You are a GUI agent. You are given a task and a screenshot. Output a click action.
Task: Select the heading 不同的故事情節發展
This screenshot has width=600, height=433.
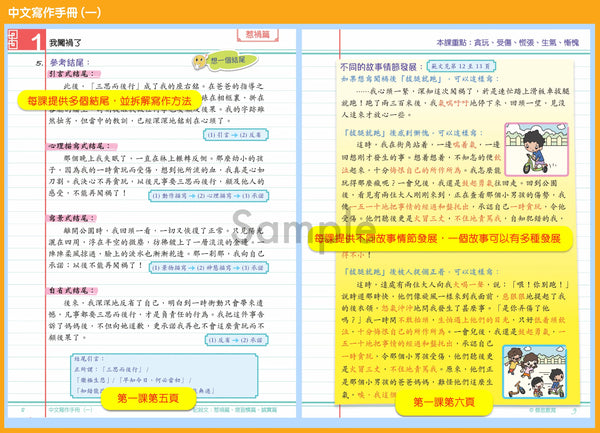coord(381,67)
